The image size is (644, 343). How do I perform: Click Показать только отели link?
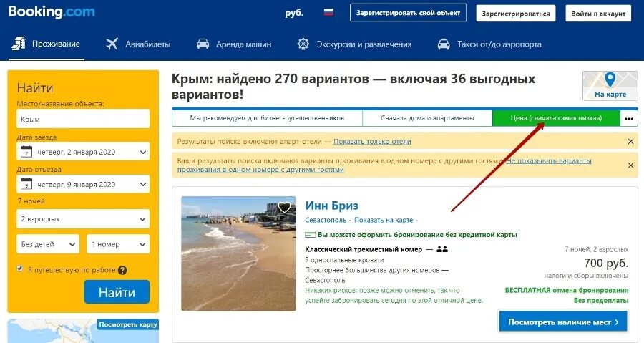pos(372,141)
